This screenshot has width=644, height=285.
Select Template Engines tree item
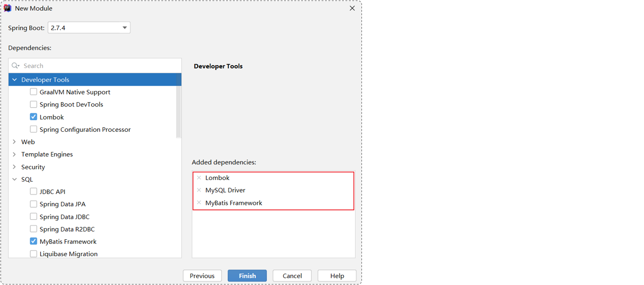[47, 154]
